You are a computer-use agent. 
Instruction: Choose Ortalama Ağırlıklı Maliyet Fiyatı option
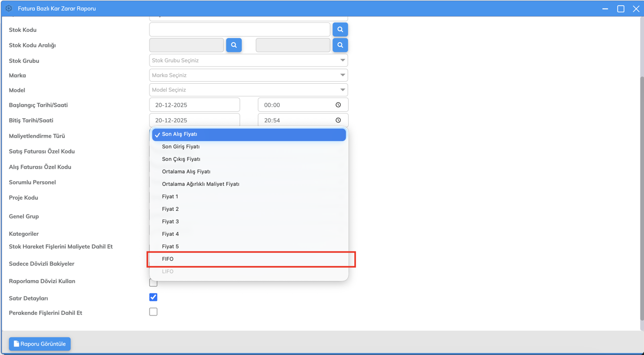pyautogui.click(x=201, y=184)
